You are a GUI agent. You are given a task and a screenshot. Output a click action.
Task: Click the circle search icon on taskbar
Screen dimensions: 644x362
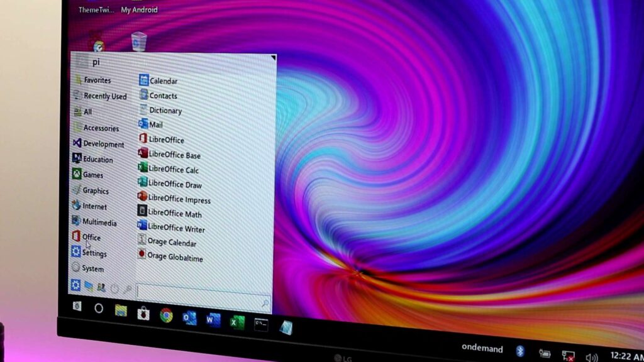pyautogui.click(x=99, y=308)
